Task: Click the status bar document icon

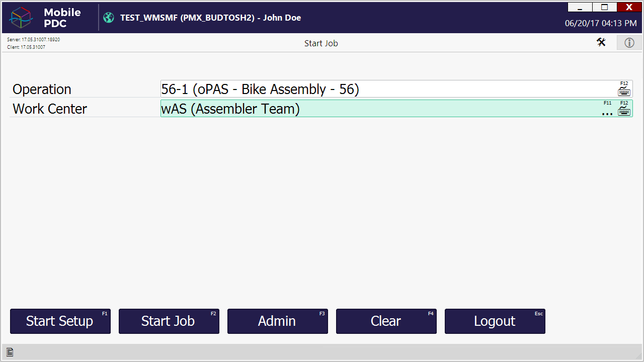Action: [10, 352]
